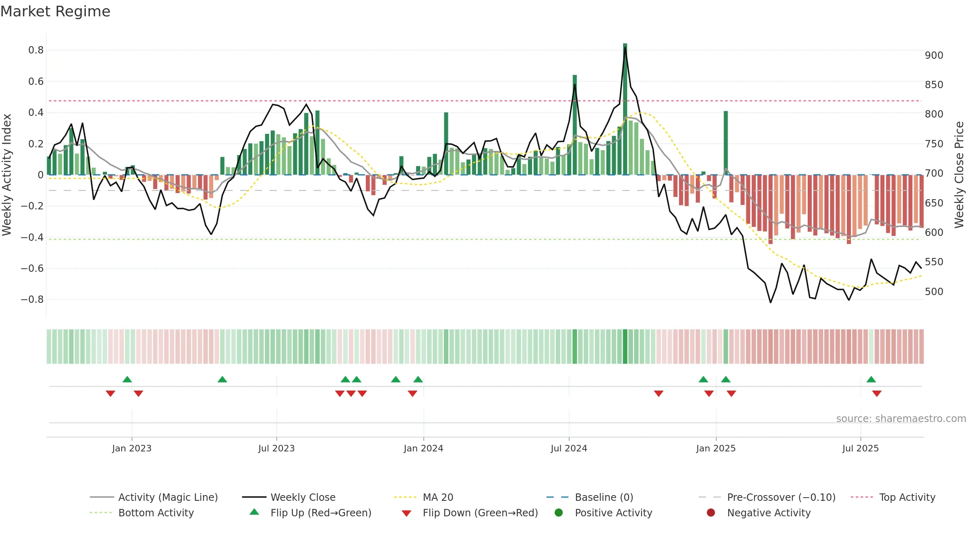980x551 pixels.
Task: Click the Jul 2025 x-axis label
Action: (x=860, y=448)
